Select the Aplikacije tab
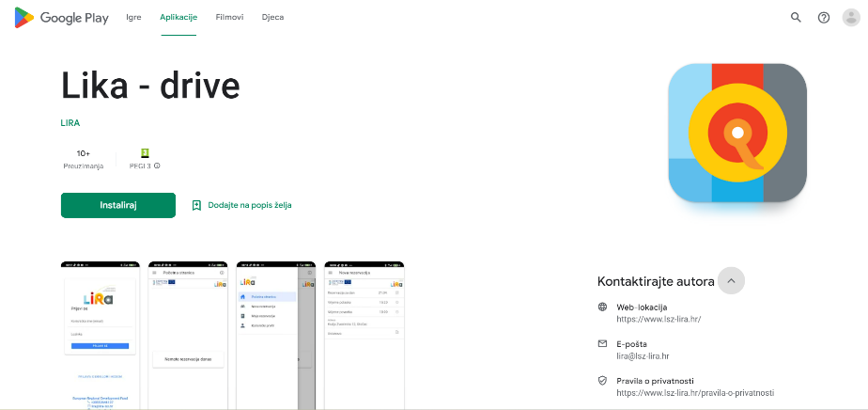This screenshot has width=868, height=410. [x=178, y=17]
